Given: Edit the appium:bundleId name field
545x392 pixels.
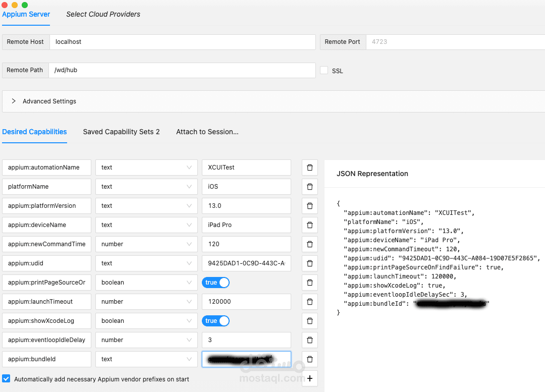Looking at the screenshot, I should (x=46, y=359).
